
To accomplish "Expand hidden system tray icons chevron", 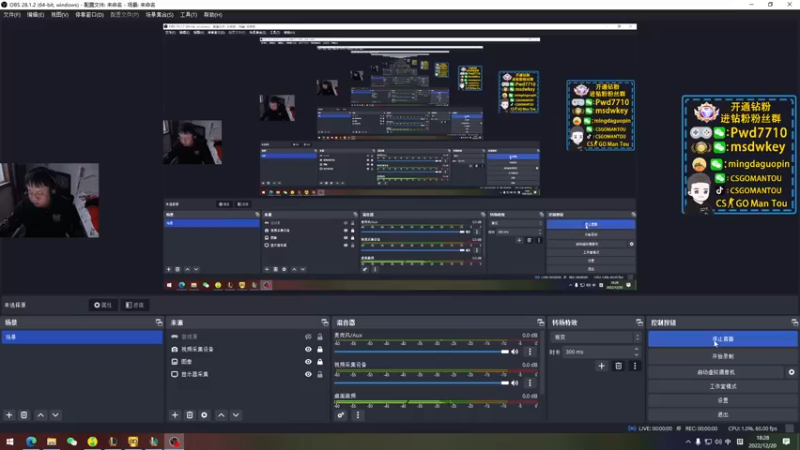I will point(688,442).
